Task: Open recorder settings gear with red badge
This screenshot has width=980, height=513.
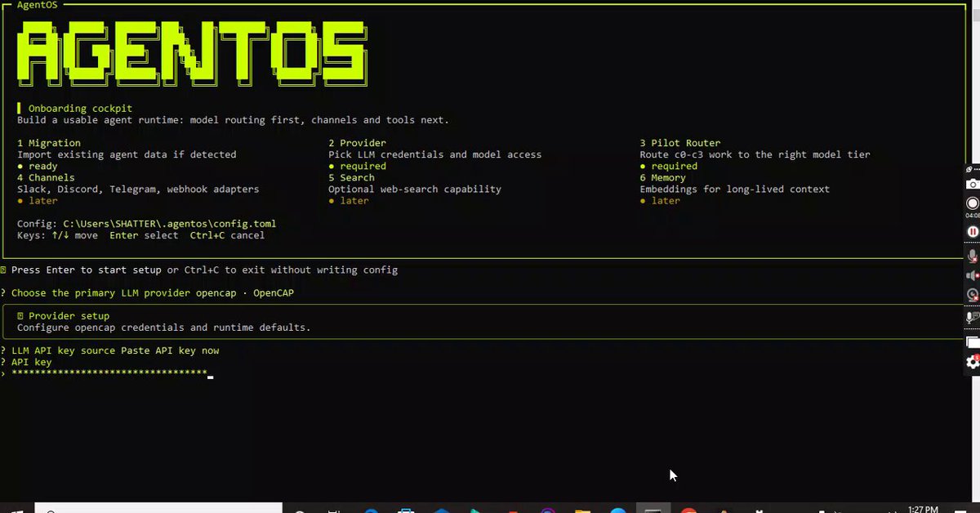Action: pyautogui.click(x=973, y=362)
